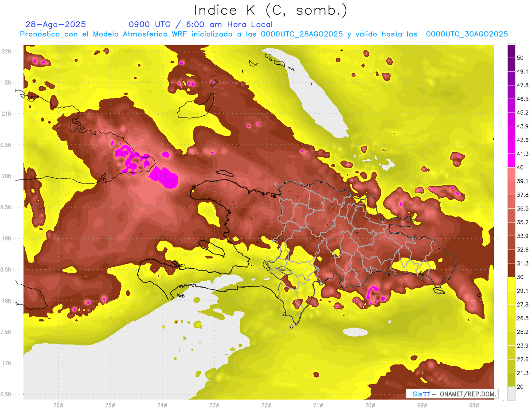Click the "18N" latitude label
The width and height of the screenshot is (532, 411).
(x=7, y=301)
